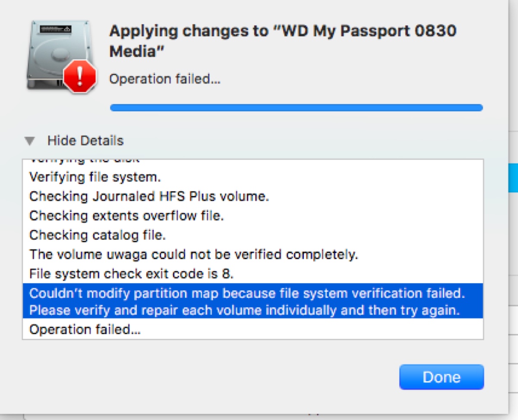Click "Please verify and repair each volume" line
The height and width of the screenshot is (420, 518).
244,311
